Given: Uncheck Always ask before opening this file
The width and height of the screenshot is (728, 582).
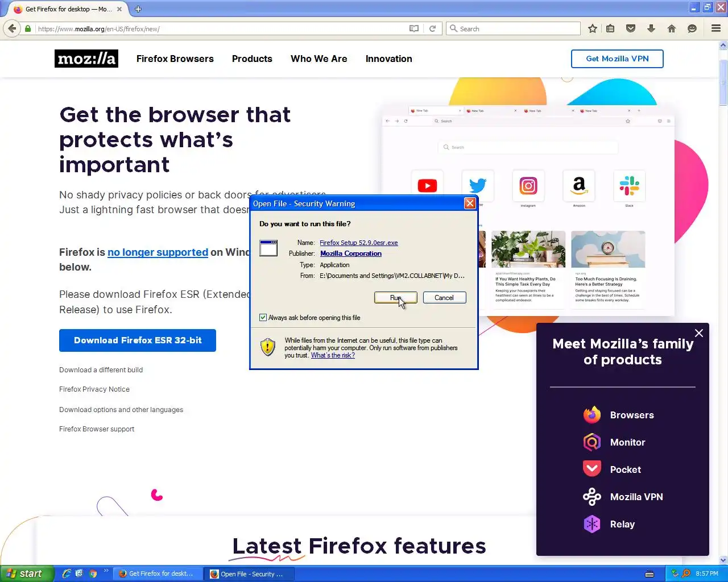Looking at the screenshot, I should pyautogui.click(x=263, y=318).
